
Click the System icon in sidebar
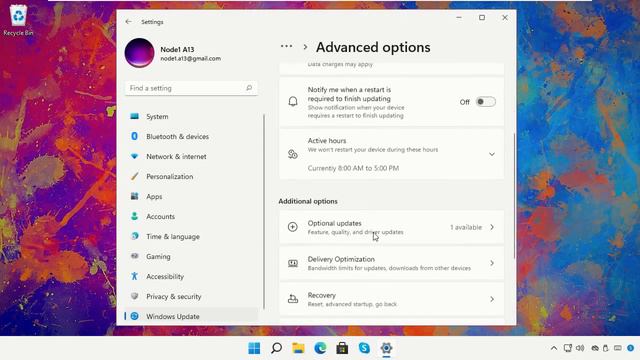click(134, 116)
